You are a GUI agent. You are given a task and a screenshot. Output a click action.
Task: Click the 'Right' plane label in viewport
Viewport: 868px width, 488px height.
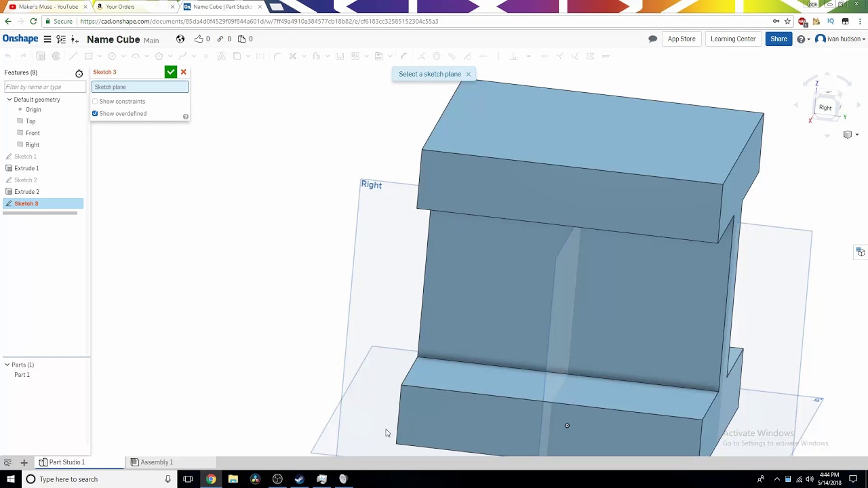[372, 185]
